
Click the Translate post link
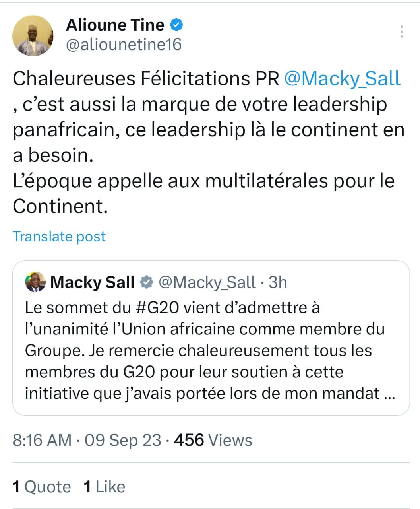click(59, 236)
